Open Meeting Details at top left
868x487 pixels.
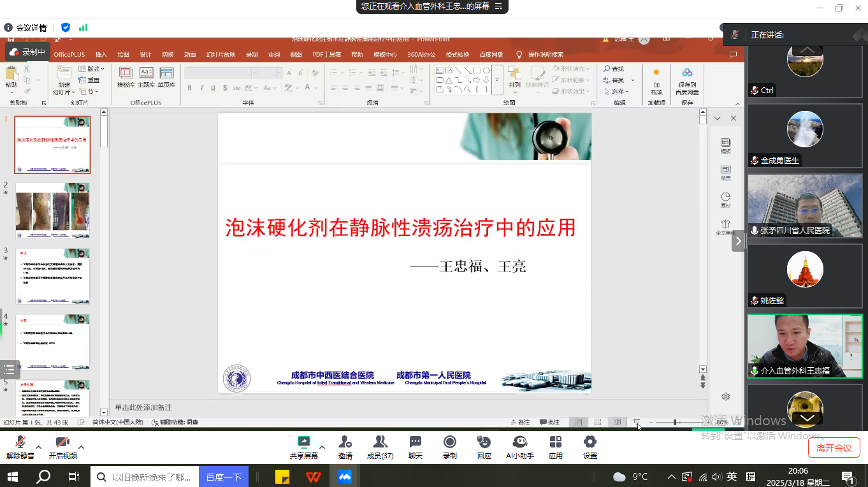click(x=25, y=27)
